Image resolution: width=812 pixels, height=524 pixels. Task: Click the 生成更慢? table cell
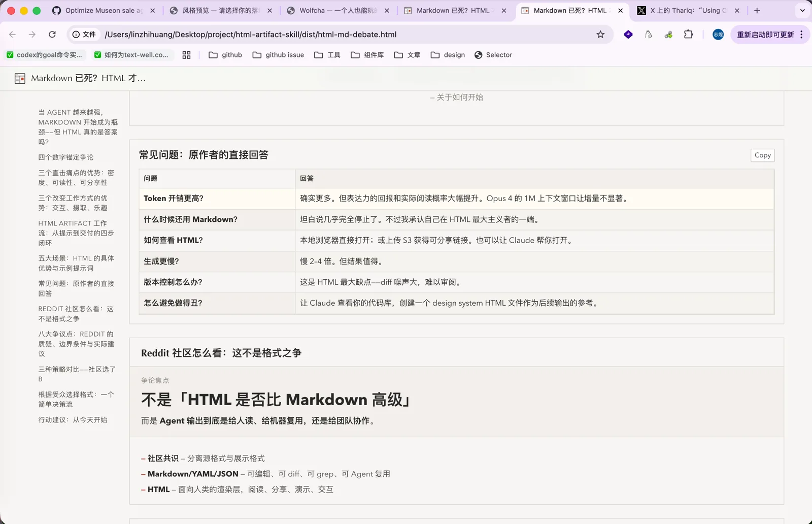[x=217, y=261]
